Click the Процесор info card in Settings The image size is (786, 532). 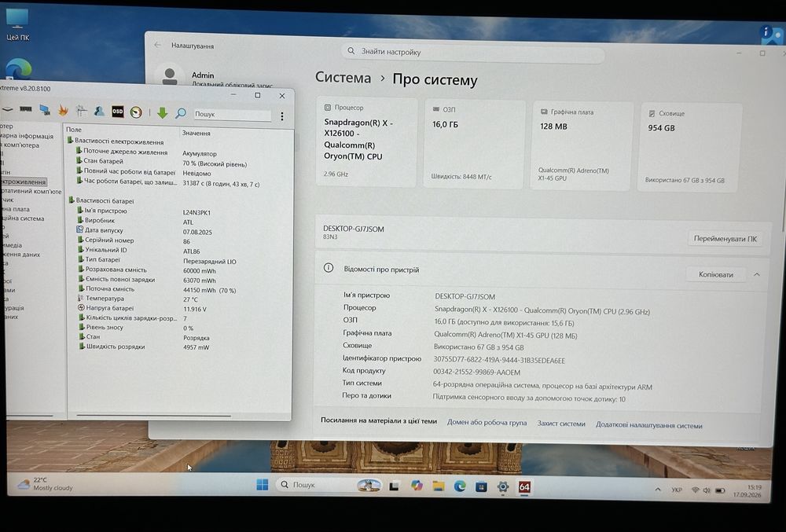point(367,142)
